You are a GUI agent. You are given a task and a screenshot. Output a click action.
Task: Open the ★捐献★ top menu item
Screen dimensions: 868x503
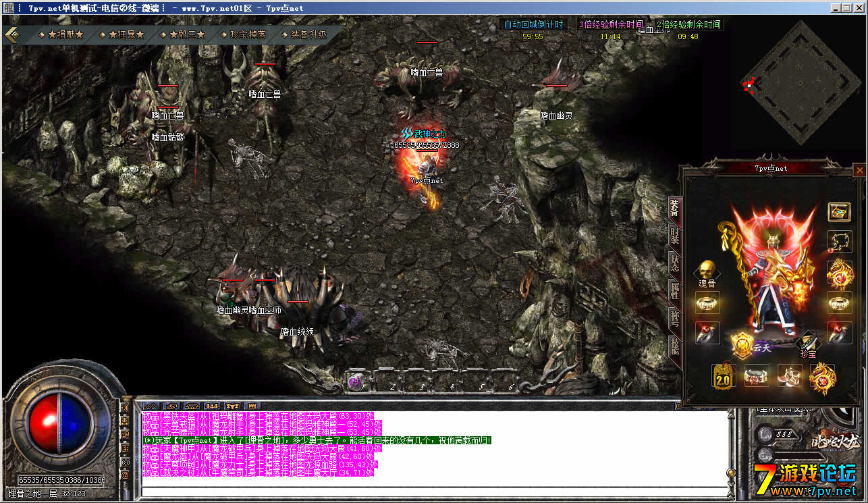pyautogui.click(x=65, y=34)
